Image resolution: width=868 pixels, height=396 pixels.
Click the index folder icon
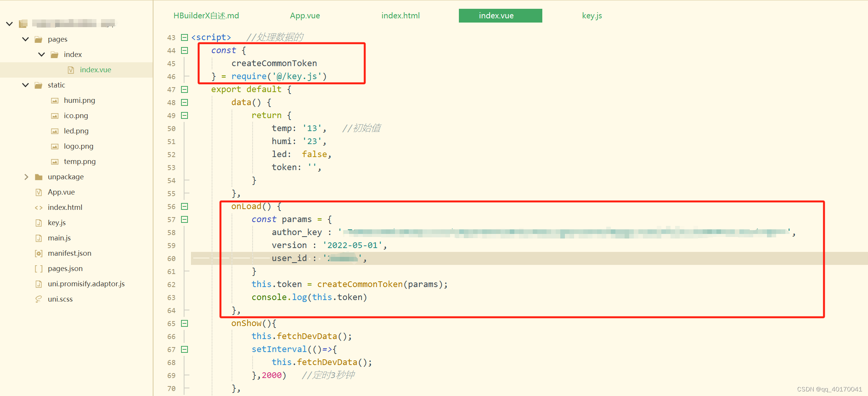55,55
